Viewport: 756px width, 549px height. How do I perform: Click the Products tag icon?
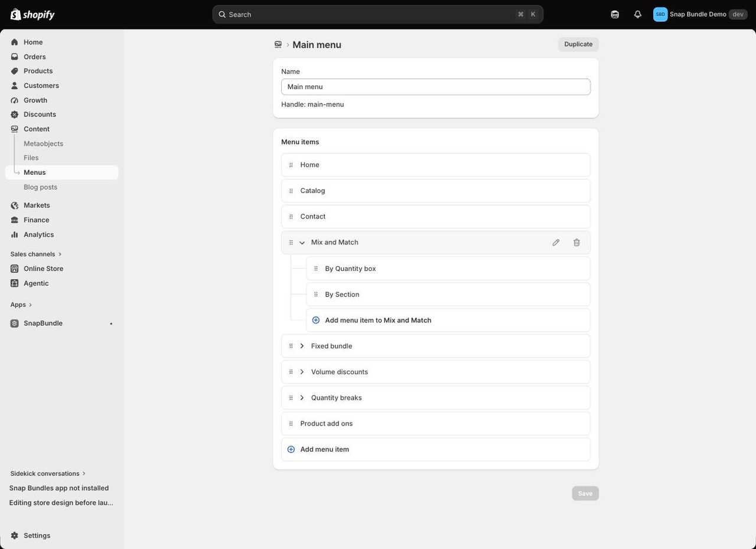(15, 71)
